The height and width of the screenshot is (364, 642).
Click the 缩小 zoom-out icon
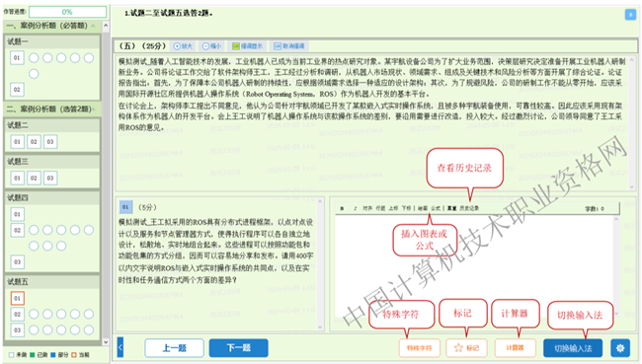pos(206,46)
